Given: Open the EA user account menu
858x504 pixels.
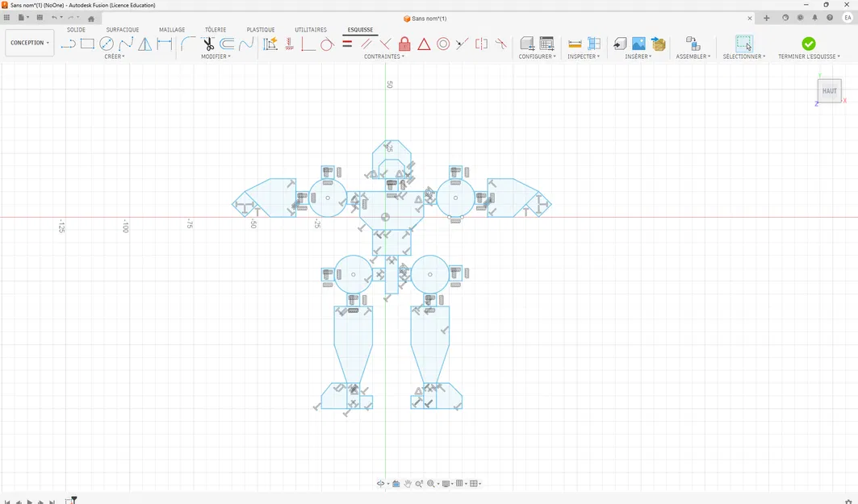Looking at the screenshot, I should (848, 18).
